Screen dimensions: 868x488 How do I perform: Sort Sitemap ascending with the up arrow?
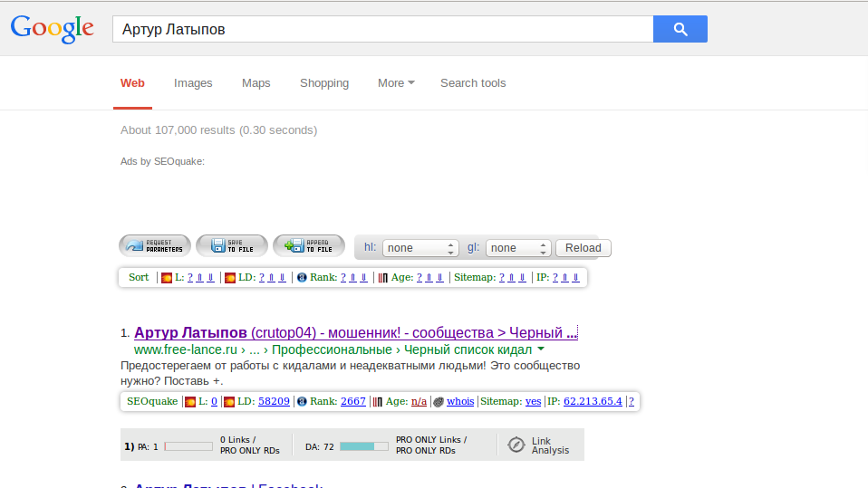point(511,277)
